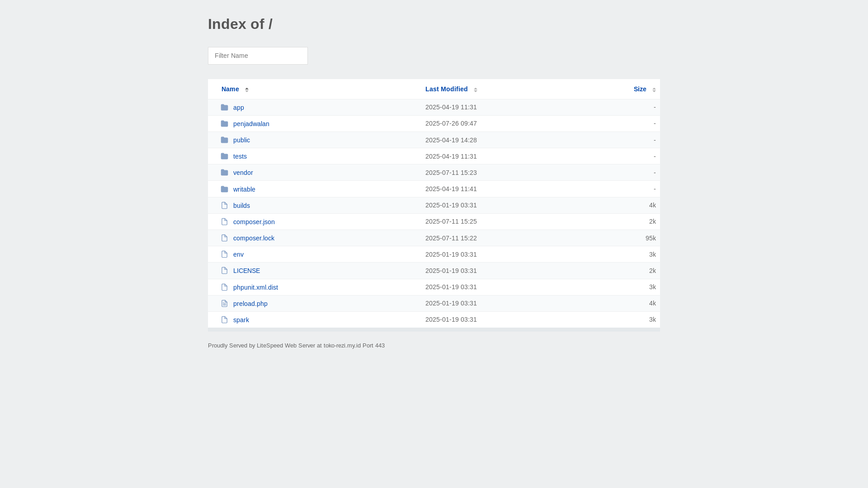The height and width of the screenshot is (488, 868).
Task: Click the 3k size of spark
Action: 652,319
